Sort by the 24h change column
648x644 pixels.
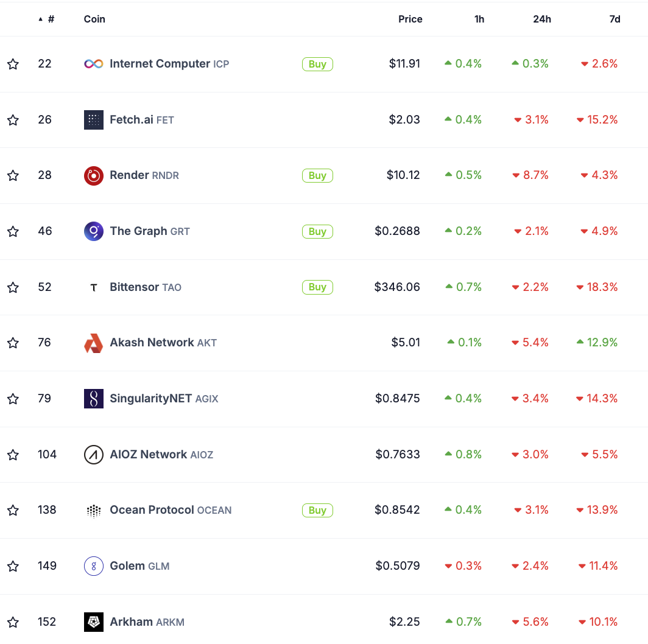click(x=541, y=19)
